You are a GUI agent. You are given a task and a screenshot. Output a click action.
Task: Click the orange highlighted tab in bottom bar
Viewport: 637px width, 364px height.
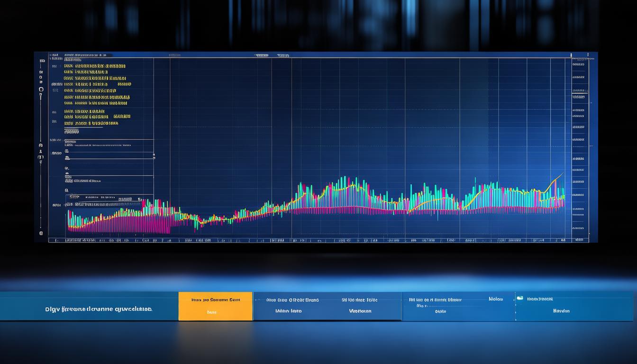pos(215,306)
